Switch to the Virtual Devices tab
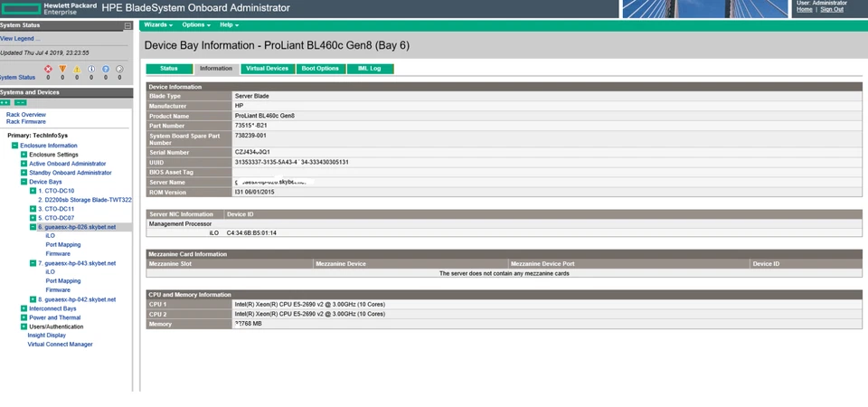 tap(268, 69)
